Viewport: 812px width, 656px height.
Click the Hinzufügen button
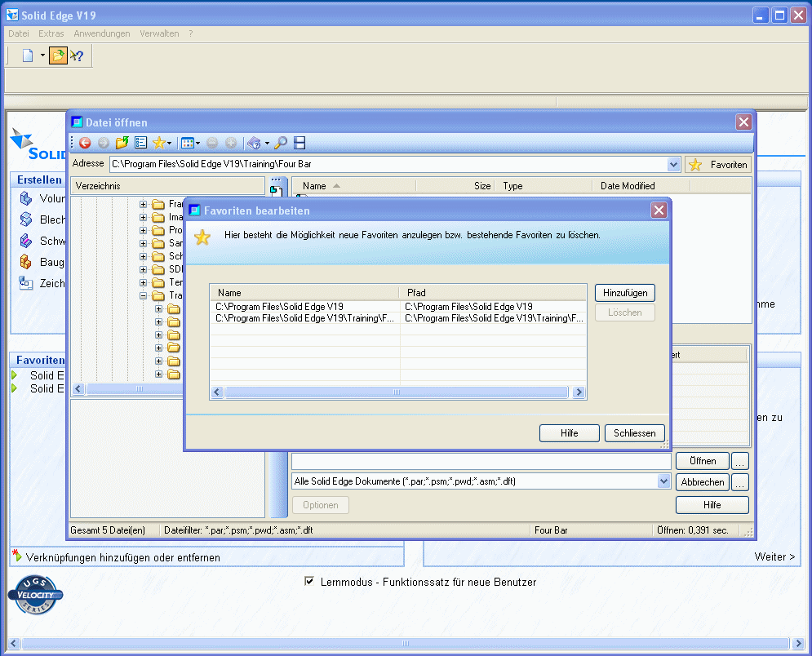pos(625,293)
